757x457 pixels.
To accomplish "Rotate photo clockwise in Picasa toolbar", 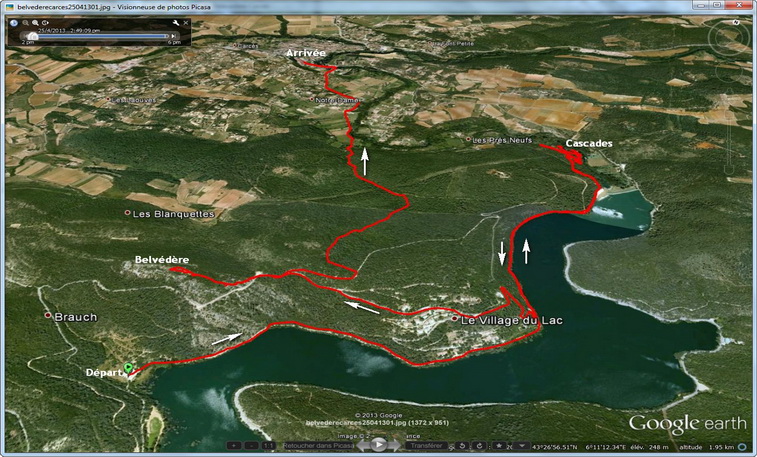I will tap(481, 446).
